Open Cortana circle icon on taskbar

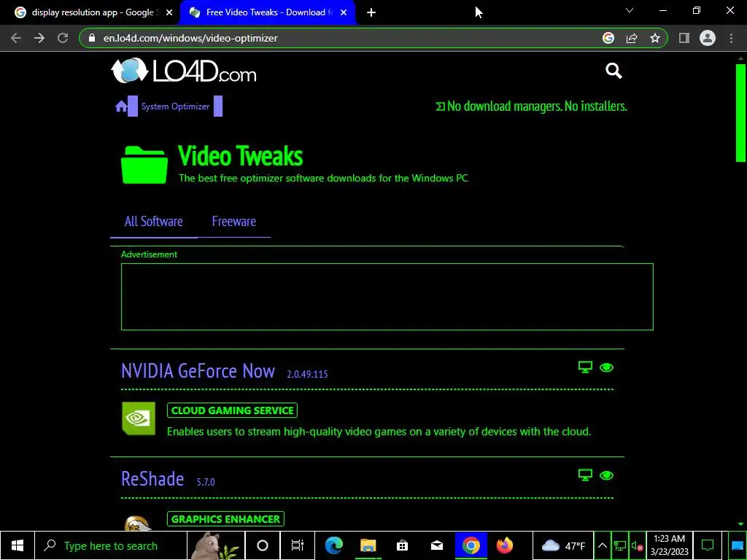[263, 545]
